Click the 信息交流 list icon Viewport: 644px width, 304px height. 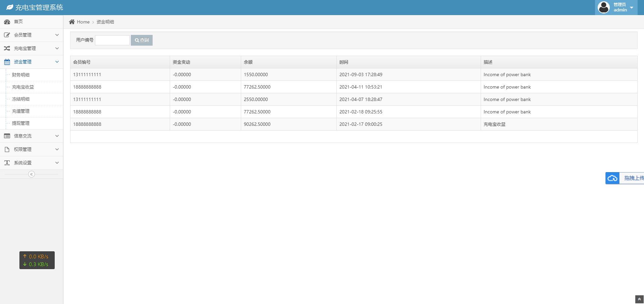pos(7,136)
